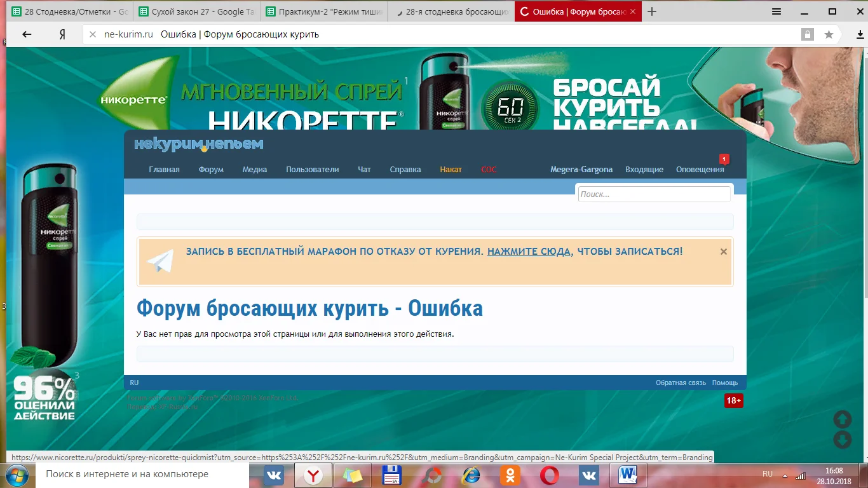Screen dimensions: 868x488
Task: Focus the 'Поиск...' forum search field
Action: (654, 194)
